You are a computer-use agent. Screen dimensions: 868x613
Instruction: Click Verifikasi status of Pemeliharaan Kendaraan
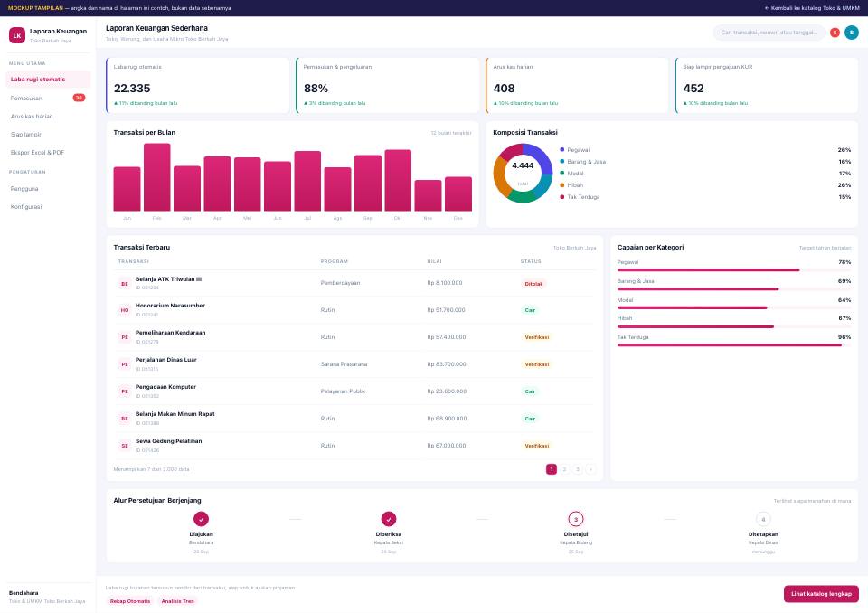[536, 337]
